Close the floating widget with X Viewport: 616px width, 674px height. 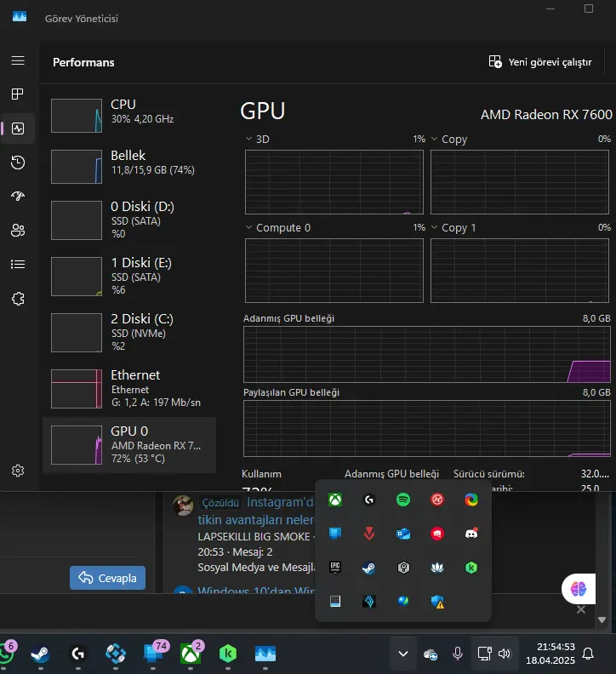point(581,609)
